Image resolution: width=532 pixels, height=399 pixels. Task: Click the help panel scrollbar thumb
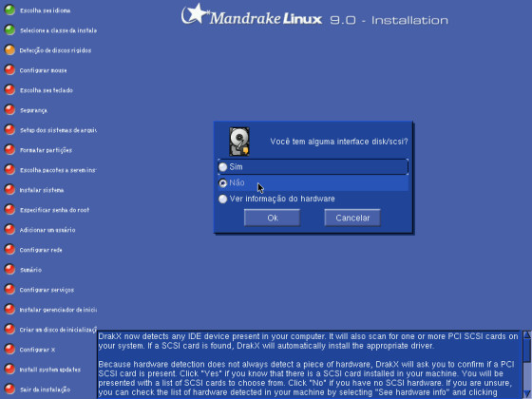(x=527, y=351)
